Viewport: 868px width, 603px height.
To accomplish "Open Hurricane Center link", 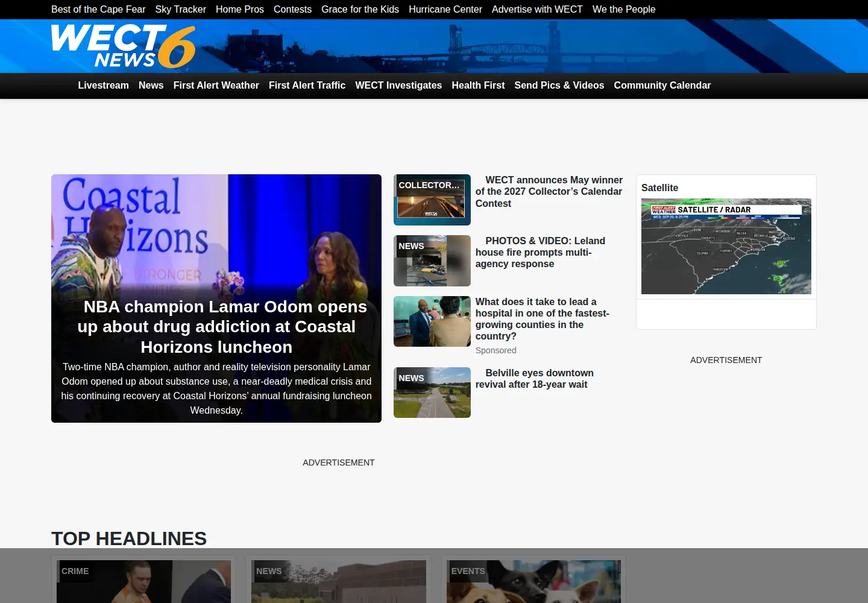I will pyautogui.click(x=445, y=9).
